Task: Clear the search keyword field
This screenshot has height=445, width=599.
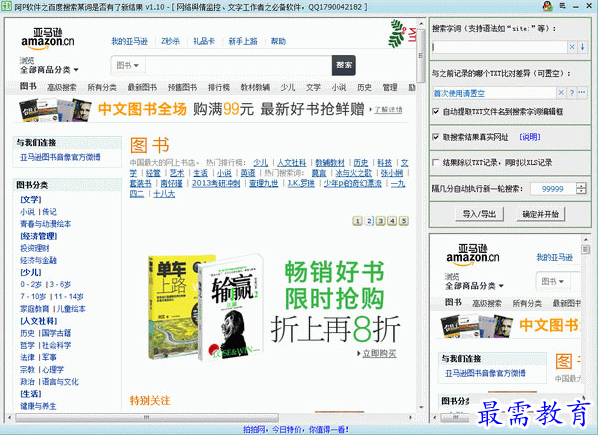Action: coord(572,47)
